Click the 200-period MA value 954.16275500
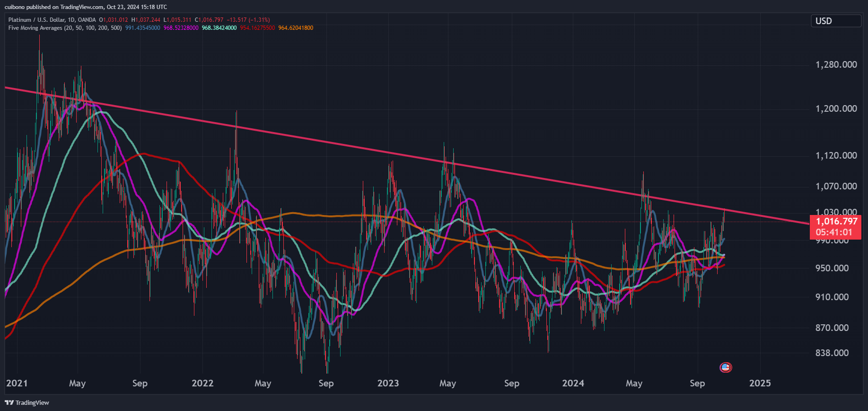This screenshot has height=411, width=868. tap(257, 28)
